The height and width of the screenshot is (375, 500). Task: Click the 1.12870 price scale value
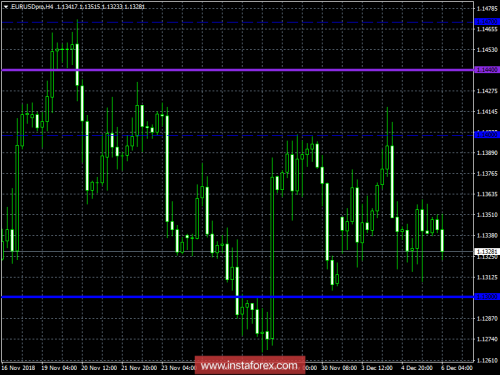pyautogui.click(x=487, y=319)
